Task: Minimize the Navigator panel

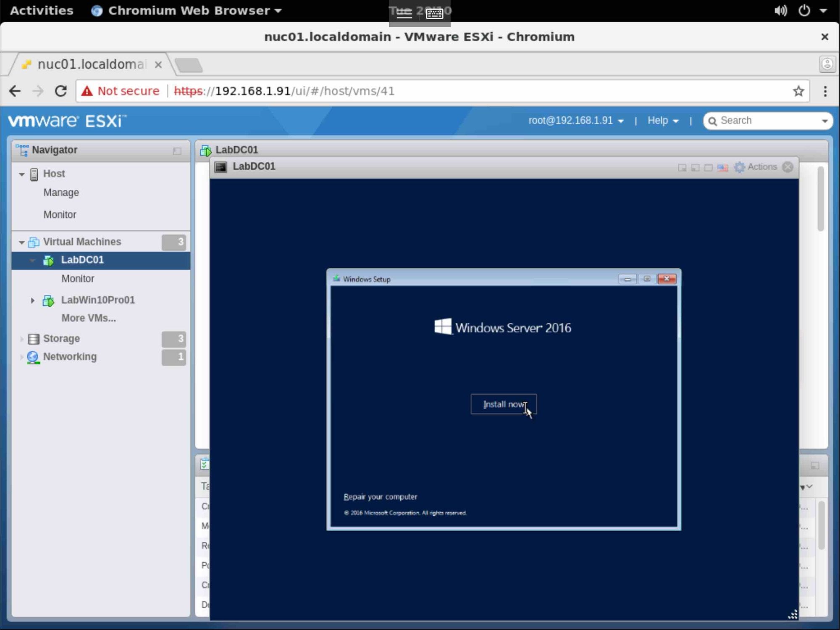Action: pos(177,151)
